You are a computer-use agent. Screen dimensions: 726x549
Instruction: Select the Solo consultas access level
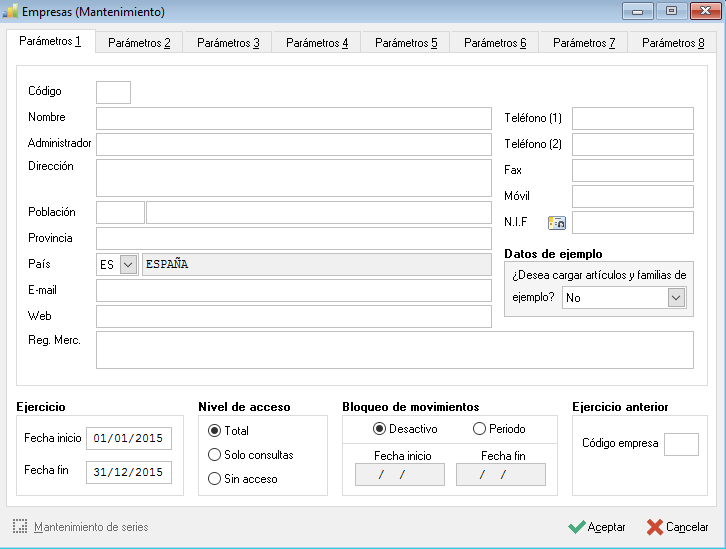click(214, 455)
